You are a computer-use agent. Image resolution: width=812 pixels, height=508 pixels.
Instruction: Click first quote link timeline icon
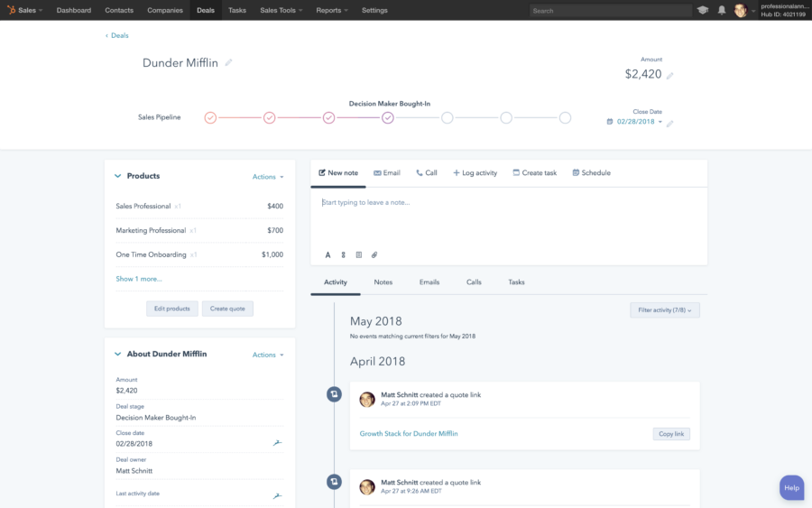click(334, 394)
